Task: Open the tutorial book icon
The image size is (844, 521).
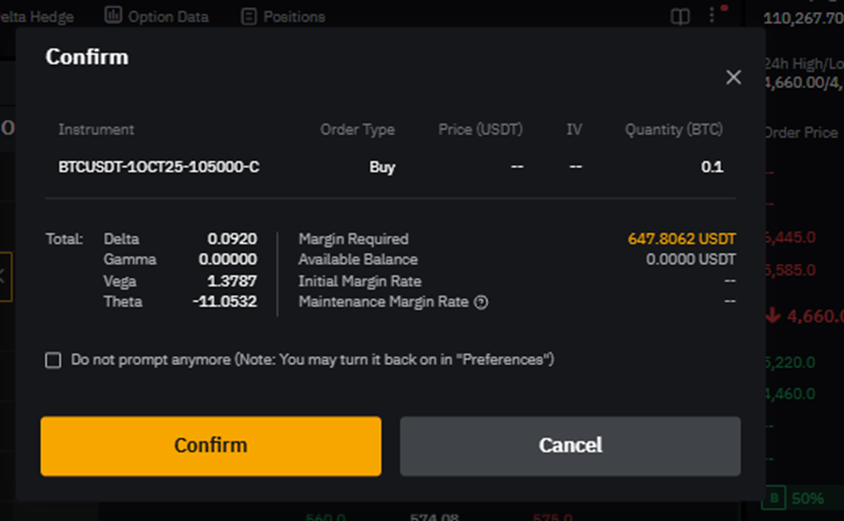Action: coord(680,17)
